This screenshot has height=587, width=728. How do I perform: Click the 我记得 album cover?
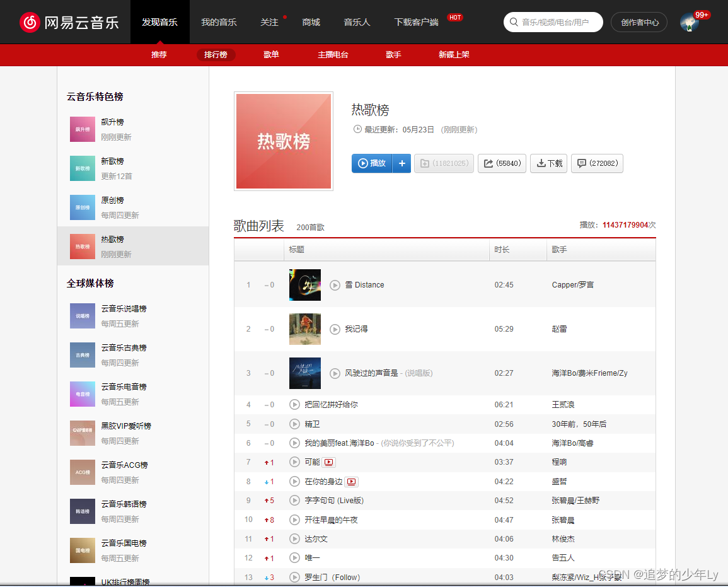click(305, 329)
